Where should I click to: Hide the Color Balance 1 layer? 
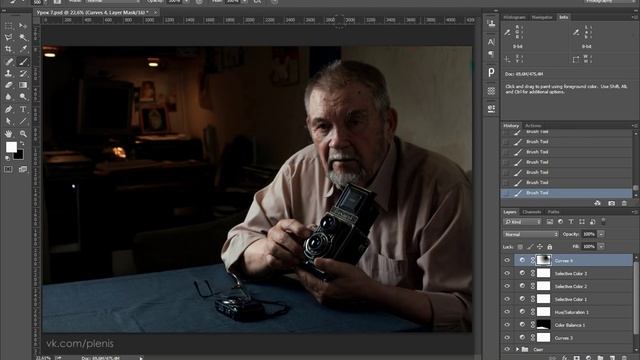point(507,325)
